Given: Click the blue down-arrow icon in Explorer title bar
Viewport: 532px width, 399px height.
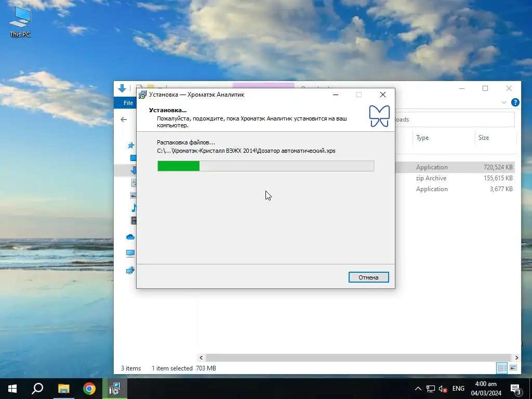Looking at the screenshot, I should 122,88.
